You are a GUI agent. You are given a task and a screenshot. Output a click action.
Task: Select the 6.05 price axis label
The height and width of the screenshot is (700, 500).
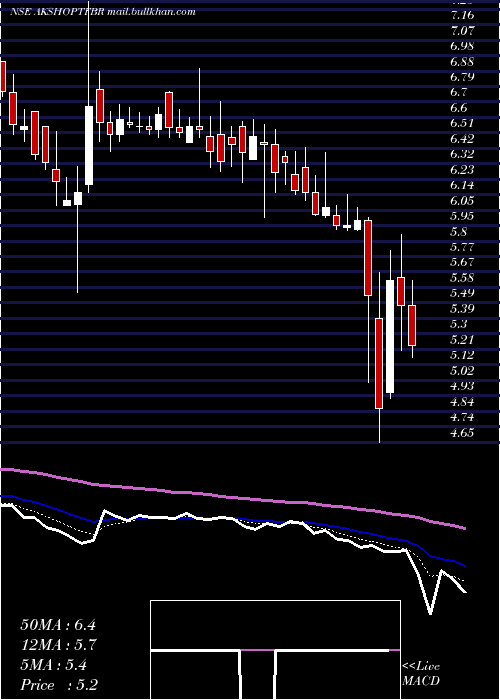point(463,201)
